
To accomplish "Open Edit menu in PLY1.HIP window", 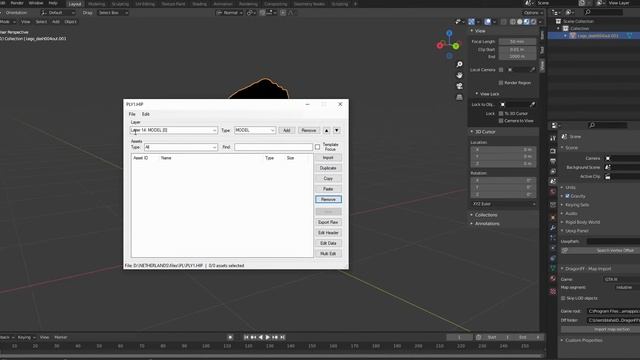I will point(145,114).
